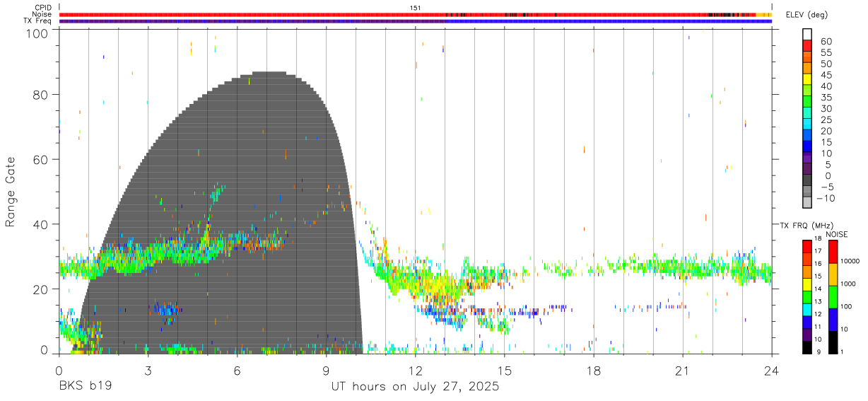Click the ELEV (deg) colorbar title
The width and height of the screenshot is (868, 401).
(807, 15)
